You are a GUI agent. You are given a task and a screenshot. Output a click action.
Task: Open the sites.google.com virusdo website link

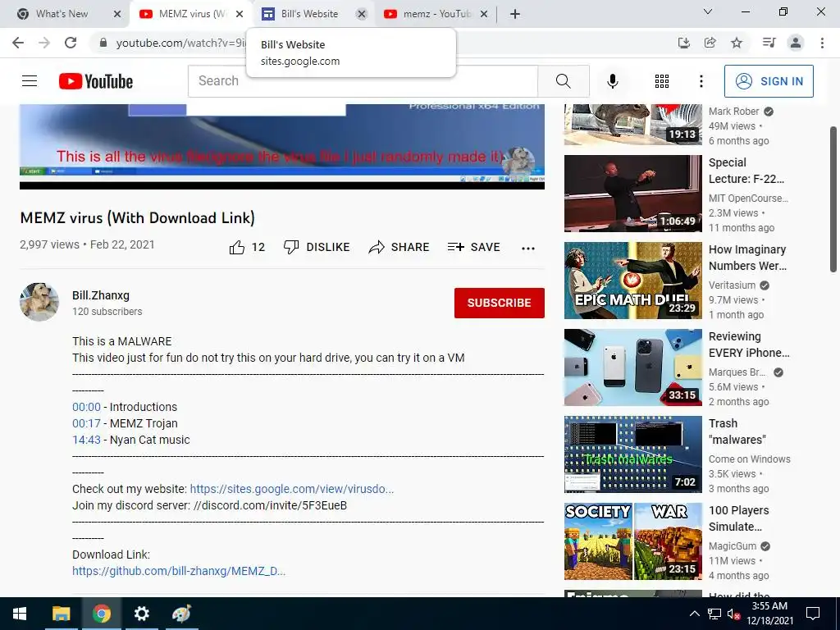(x=292, y=489)
